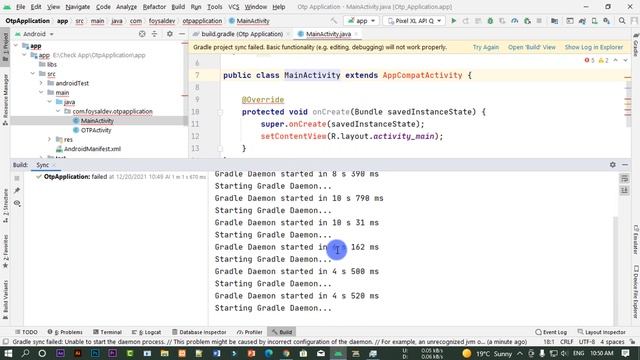Open the Build panel gear settings
Viewport: 640px width, 360px height.
(x=613, y=164)
